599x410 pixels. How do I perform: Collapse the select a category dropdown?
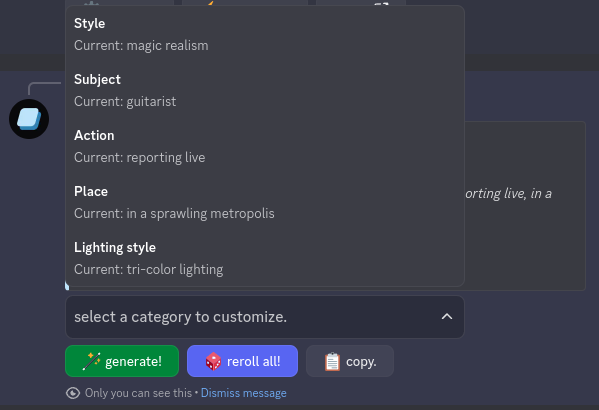[x=265, y=317]
